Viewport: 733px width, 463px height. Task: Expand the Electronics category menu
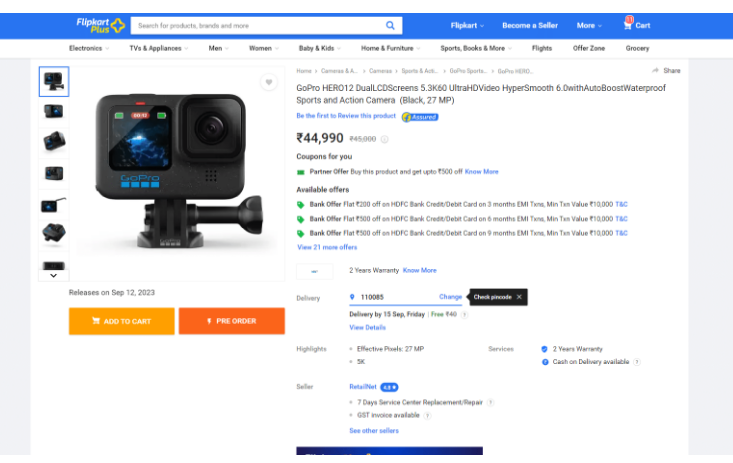pos(89,48)
